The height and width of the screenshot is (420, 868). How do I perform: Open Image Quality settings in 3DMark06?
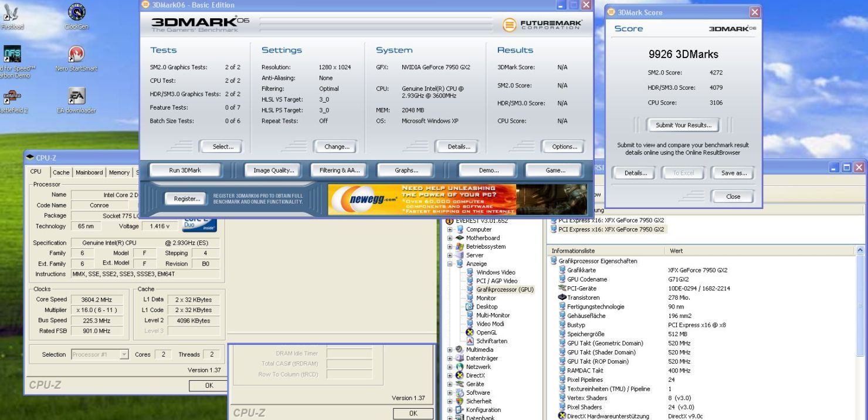273,170
